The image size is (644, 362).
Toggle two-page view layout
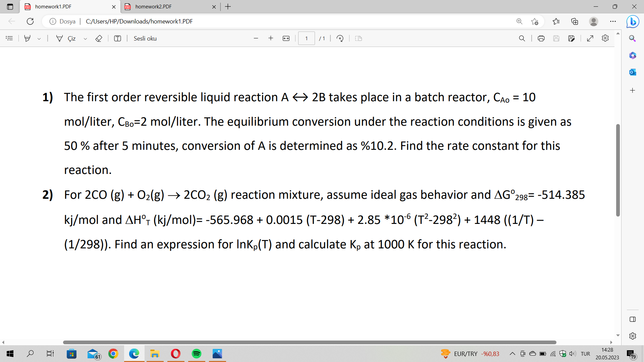pos(358,38)
